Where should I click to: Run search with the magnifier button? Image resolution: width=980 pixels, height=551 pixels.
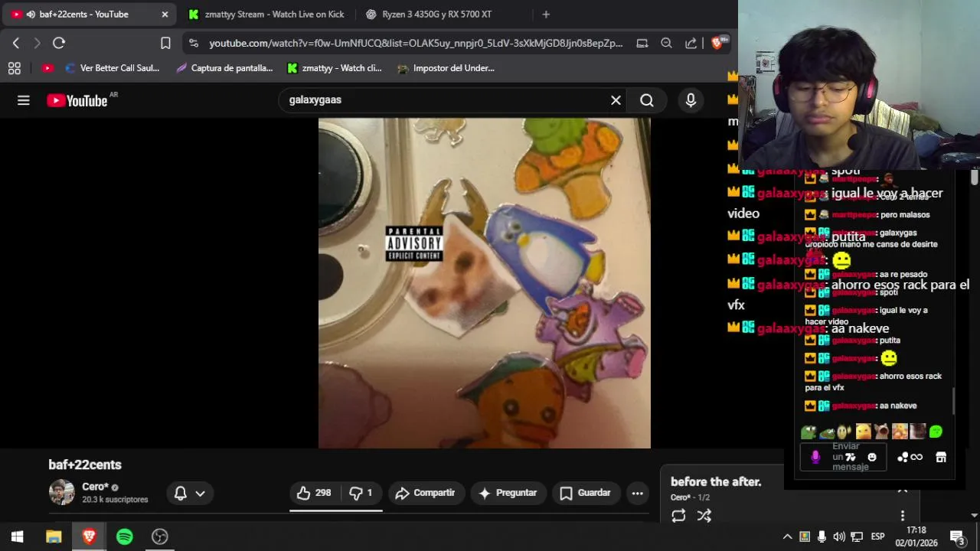click(647, 100)
